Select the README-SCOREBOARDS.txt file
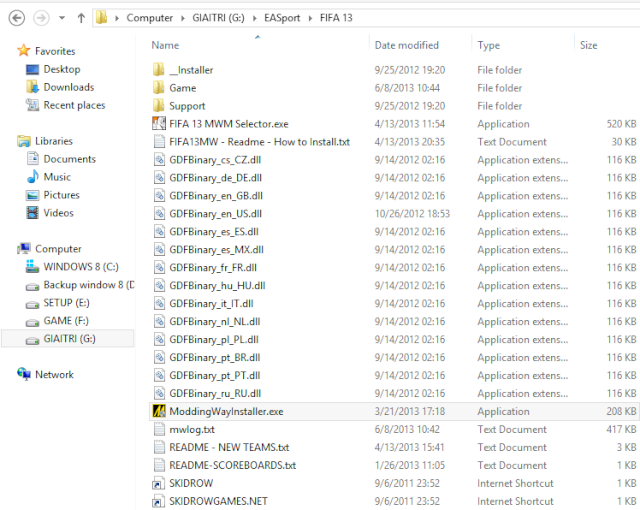640x510 pixels. coord(233,465)
